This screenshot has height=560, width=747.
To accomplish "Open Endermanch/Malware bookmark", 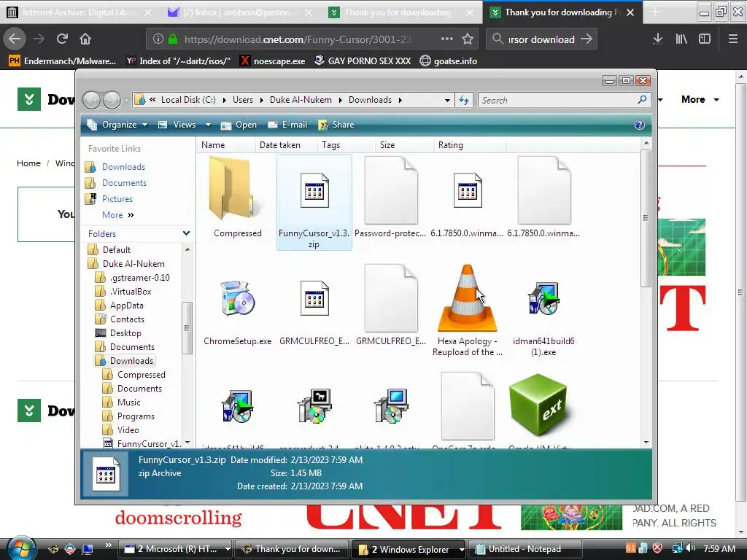I will pos(63,61).
